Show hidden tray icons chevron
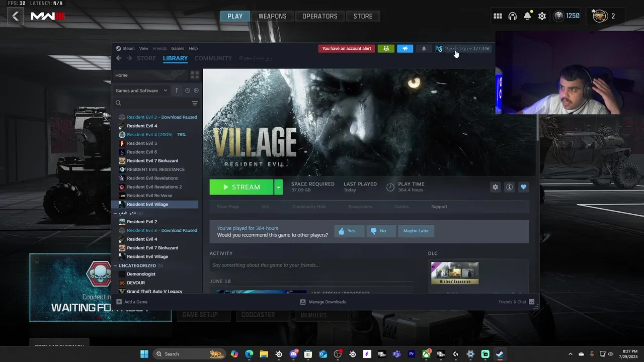The height and width of the screenshot is (362, 644). 570,354
